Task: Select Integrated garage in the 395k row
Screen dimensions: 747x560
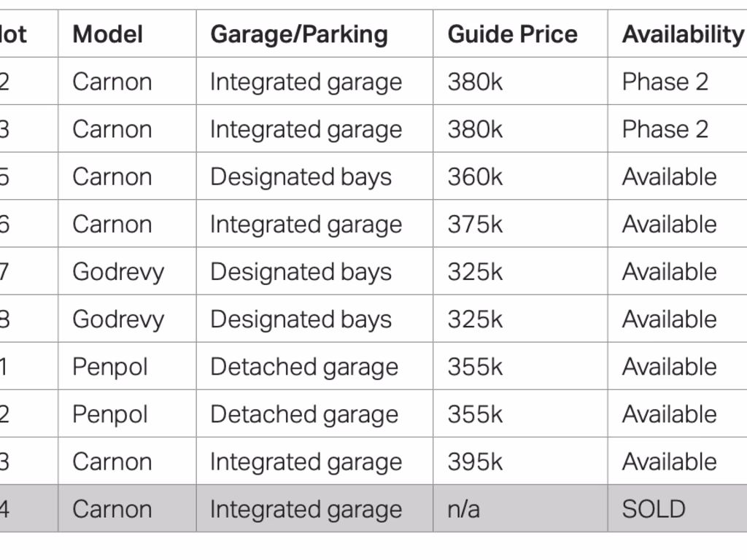Action: (x=306, y=462)
